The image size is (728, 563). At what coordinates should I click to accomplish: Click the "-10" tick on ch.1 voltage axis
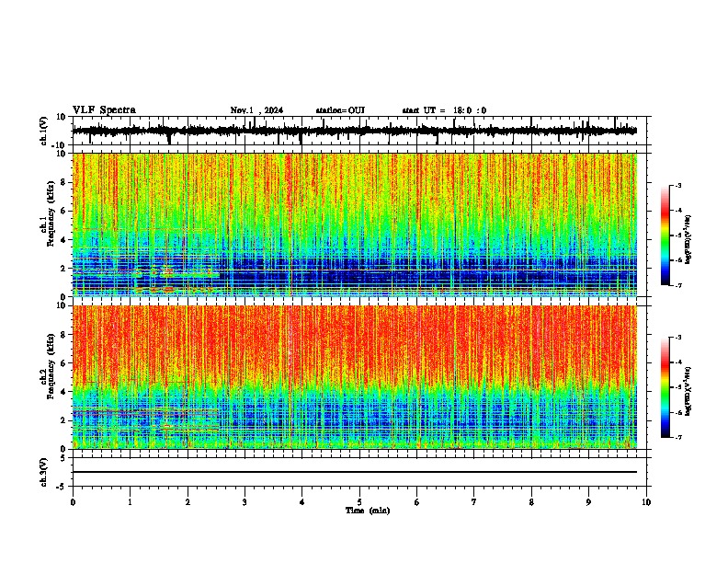[x=60, y=145]
